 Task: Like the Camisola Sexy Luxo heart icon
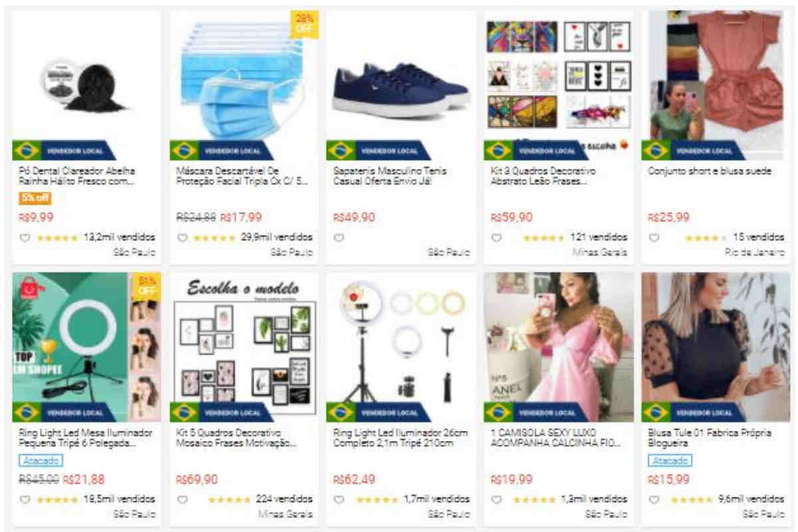(x=497, y=499)
